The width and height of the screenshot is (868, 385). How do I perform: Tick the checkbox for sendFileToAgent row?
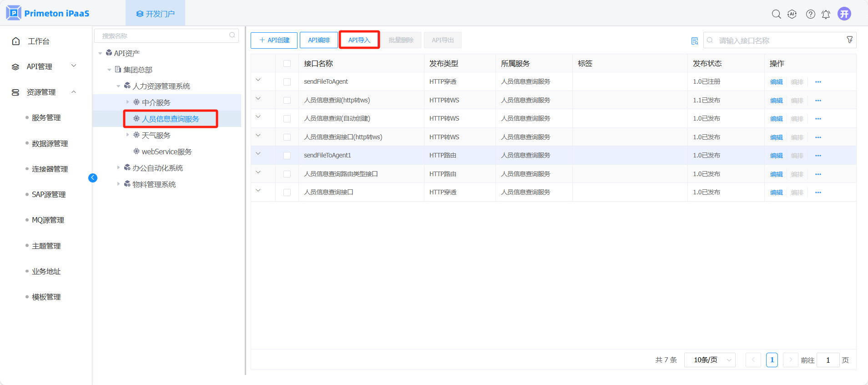pyautogui.click(x=287, y=82)
